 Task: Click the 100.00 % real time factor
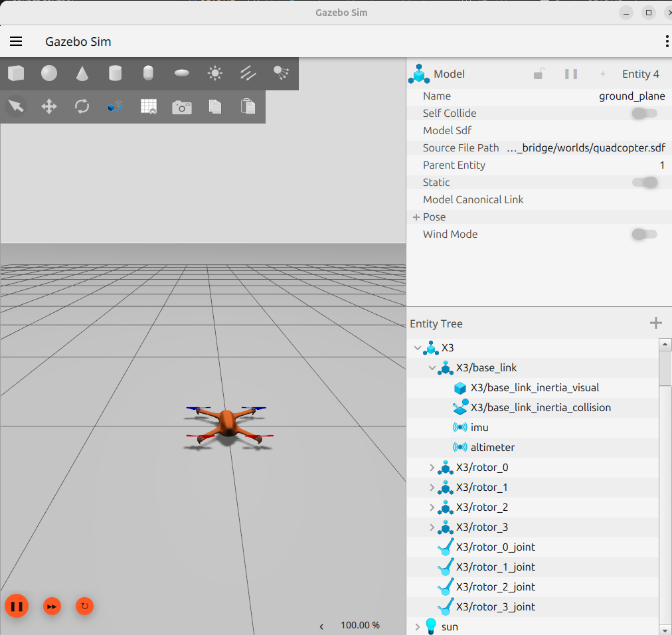[x=360, y=625]
